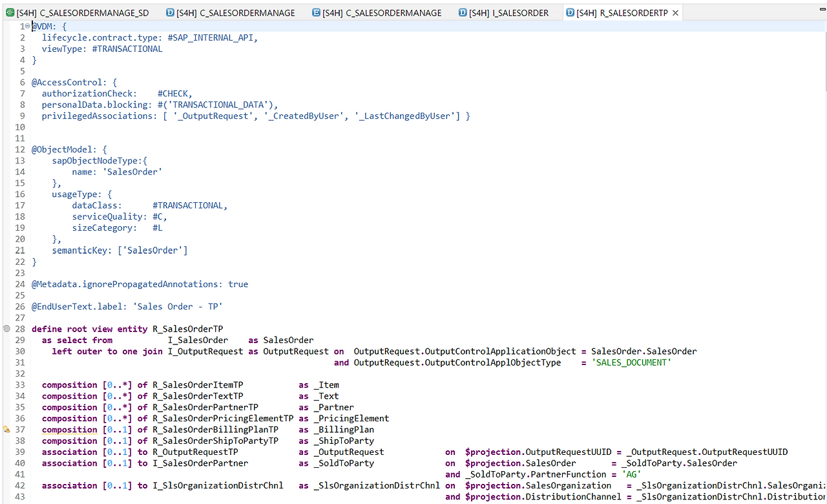
Task: Click the name value 'SalesOrder' on line 14
Action: [x=132, y=172]
